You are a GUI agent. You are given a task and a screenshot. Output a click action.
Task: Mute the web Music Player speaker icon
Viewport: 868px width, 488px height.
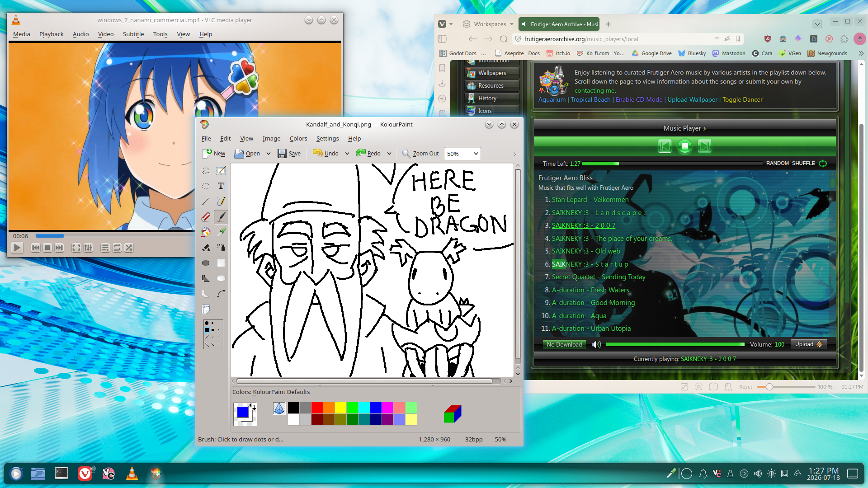point(596,344)
